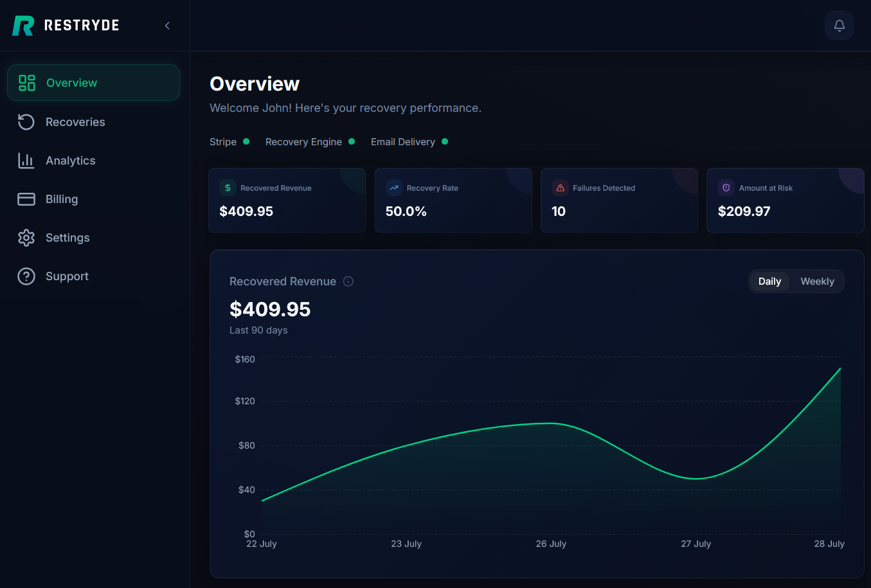Screen dimensions: 871x588
Task: Click the notification bell icon
Action: coord(839,26)
